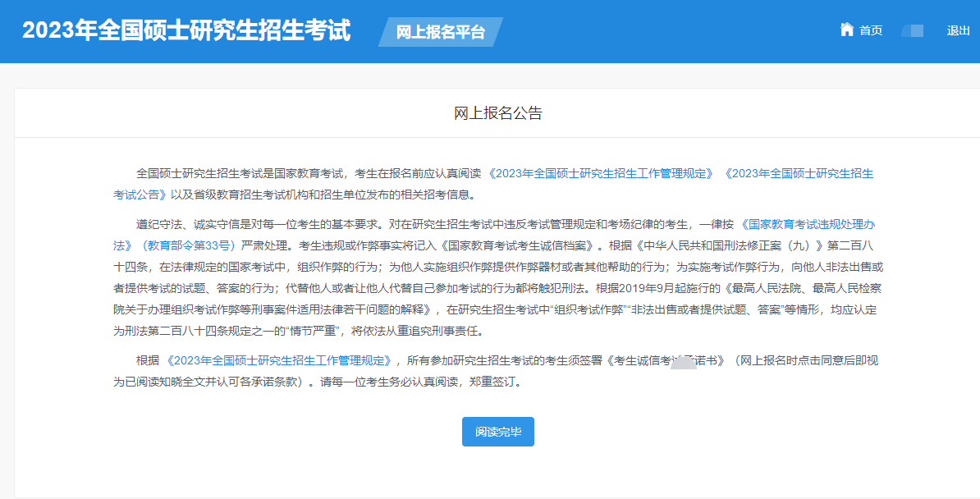
Task: Click the 网上报名平台 header badge
Action: click(x=441, y=32)
